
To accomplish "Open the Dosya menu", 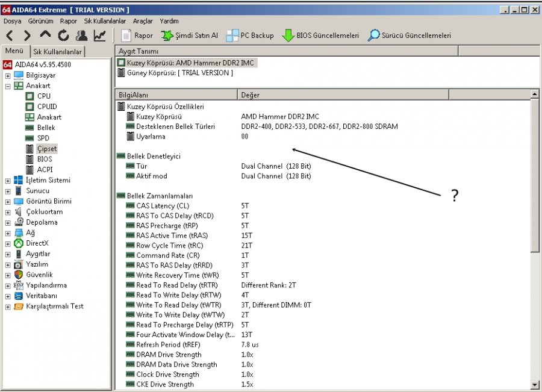I will 12,20.
